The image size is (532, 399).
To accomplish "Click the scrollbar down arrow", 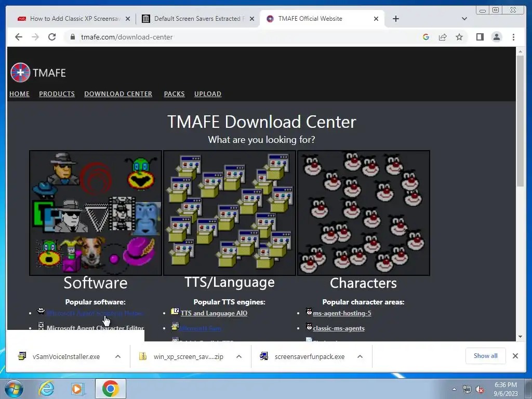I will click(x=520, y=337).
